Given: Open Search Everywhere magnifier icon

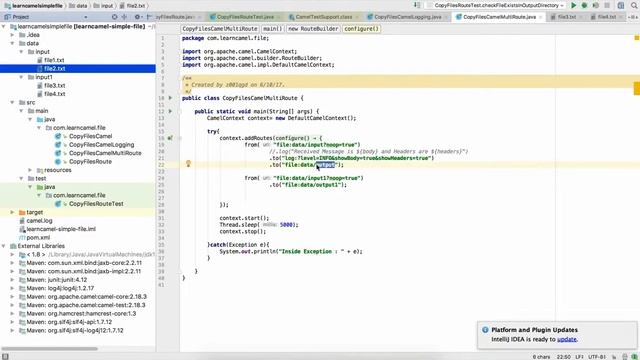Looking at the screenshot, I should coord(634,5).
